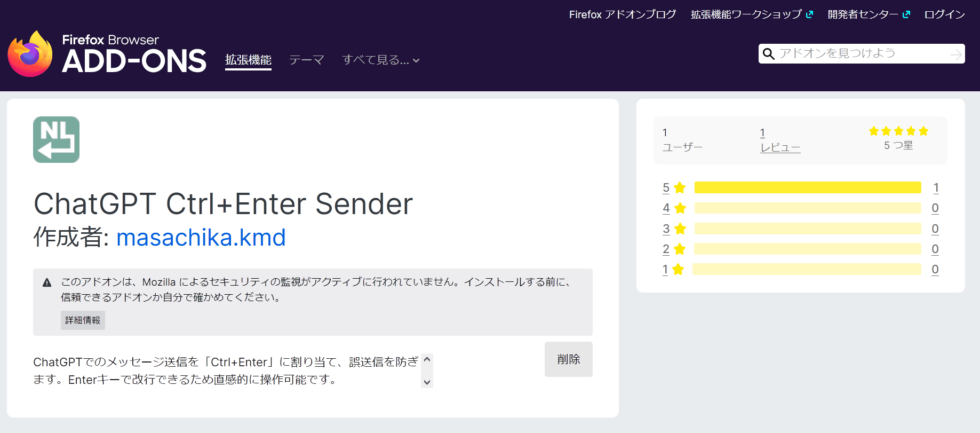Viewport: 980px width, 433px height.
Task: Click the search magnifier icon
Action: tap(769, 54)
